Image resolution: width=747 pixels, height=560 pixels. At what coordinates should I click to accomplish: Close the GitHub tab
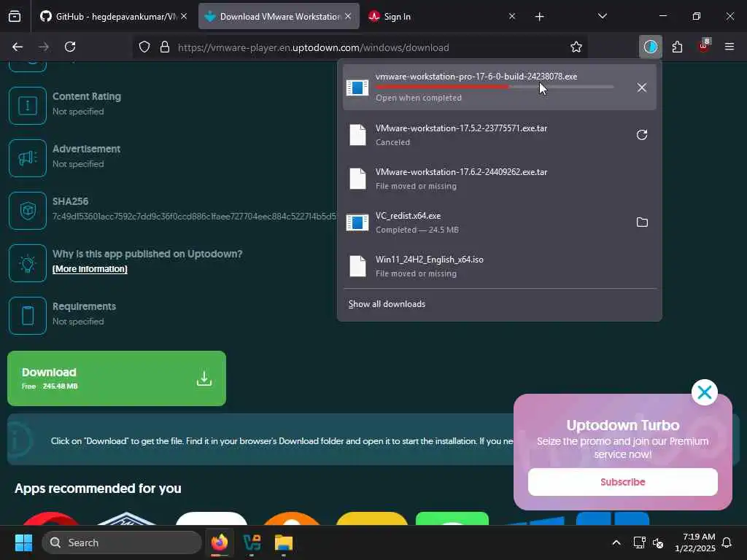coord(184,16)
